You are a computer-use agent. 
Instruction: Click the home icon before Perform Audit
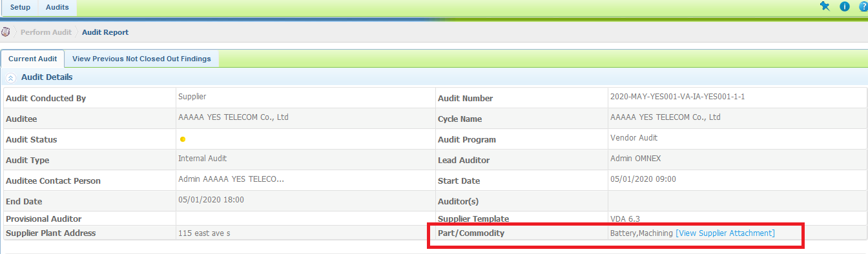click(x=6, y=32)
